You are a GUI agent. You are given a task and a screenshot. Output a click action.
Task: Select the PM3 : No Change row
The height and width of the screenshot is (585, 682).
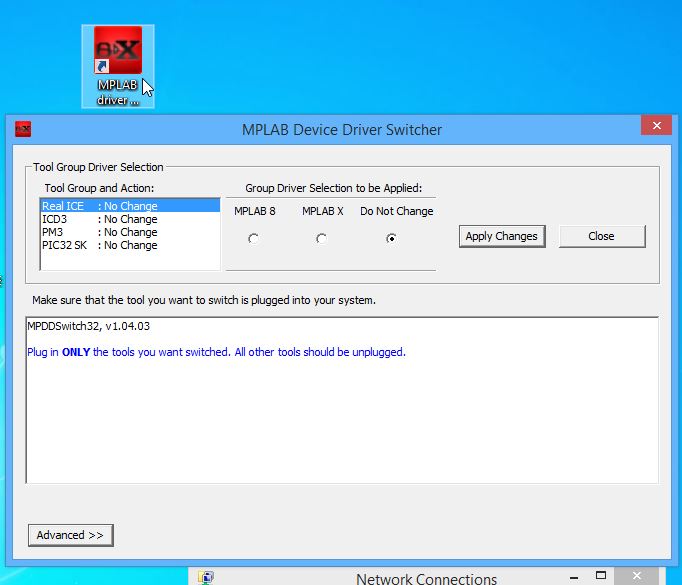(130, 232)
